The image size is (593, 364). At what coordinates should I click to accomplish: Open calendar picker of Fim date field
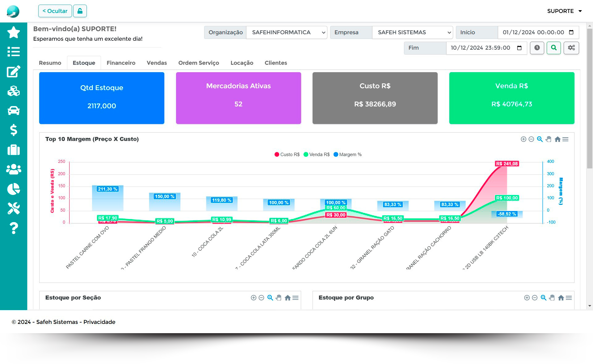(x=519, y=48)
